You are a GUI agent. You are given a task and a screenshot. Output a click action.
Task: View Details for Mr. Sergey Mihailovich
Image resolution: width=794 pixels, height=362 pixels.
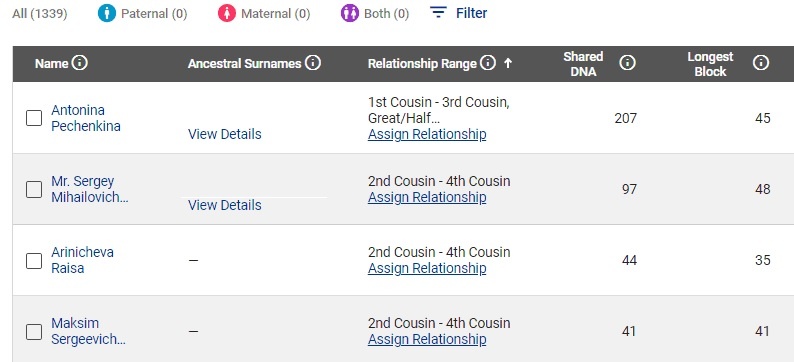tap(225, 205)
